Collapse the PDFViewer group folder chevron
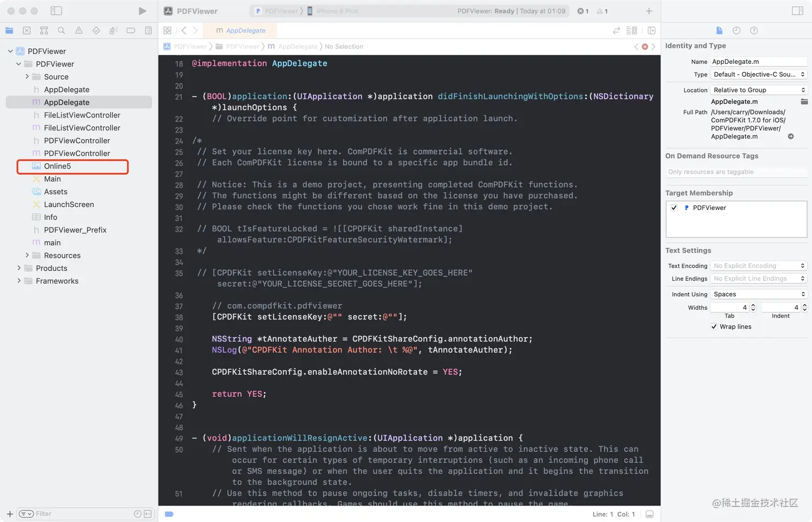This screenshot has height=522, width=812. click(19, 64)
